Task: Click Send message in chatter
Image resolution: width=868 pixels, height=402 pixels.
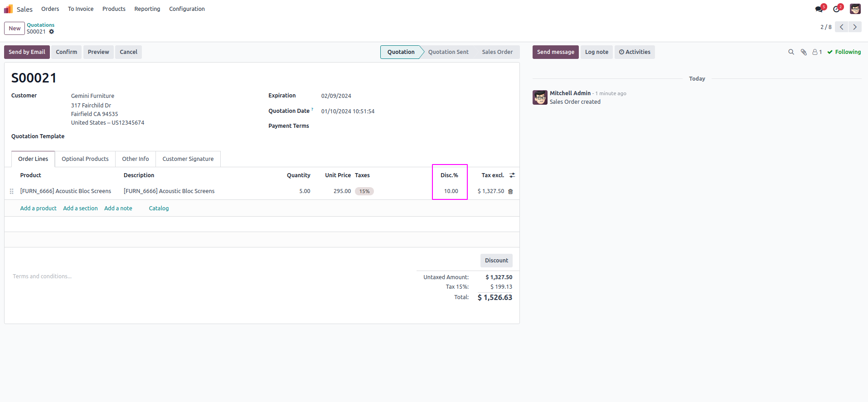Action: coord(556,52)
